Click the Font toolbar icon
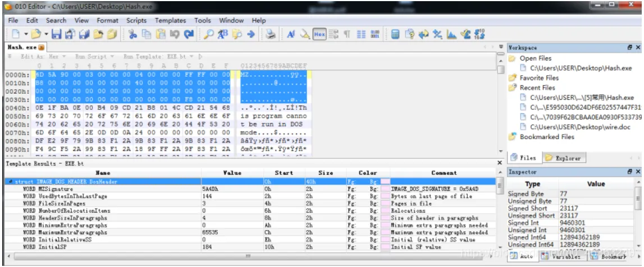This screenshot has width=644, height=267. click(x=291, y=34)
